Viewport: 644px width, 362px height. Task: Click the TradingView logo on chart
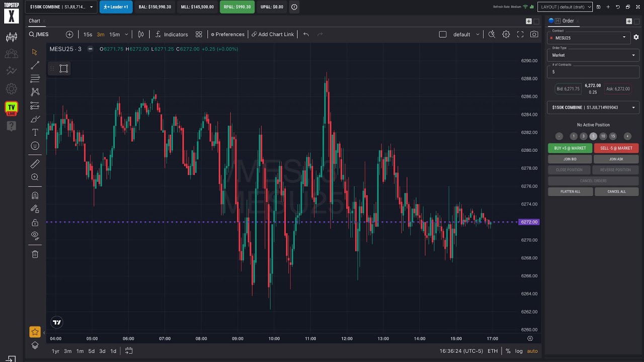57,322
